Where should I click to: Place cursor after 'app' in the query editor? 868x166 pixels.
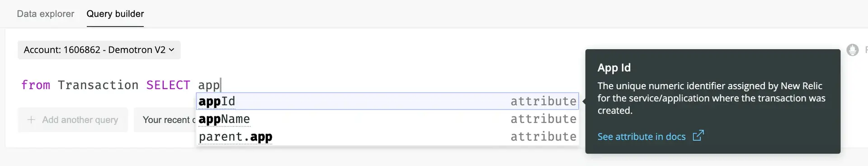tap(221, 85)
